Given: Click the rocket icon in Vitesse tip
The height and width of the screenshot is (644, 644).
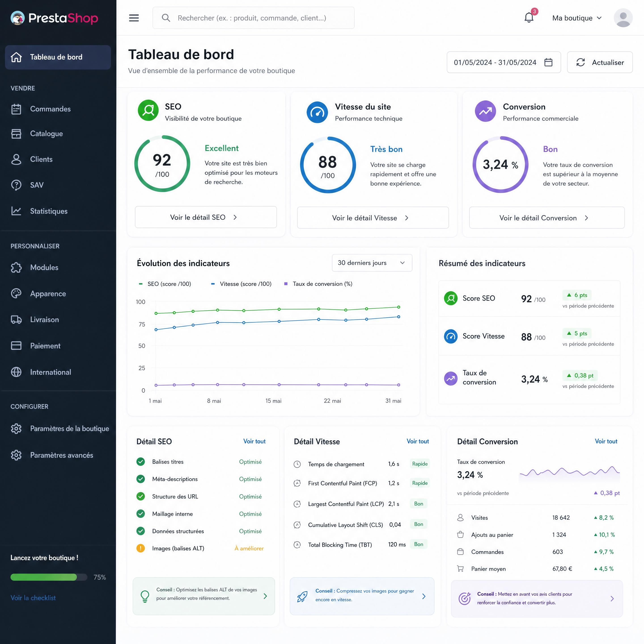Looking at the screenshot, I should pyautogui.click(x=302, y=597).
